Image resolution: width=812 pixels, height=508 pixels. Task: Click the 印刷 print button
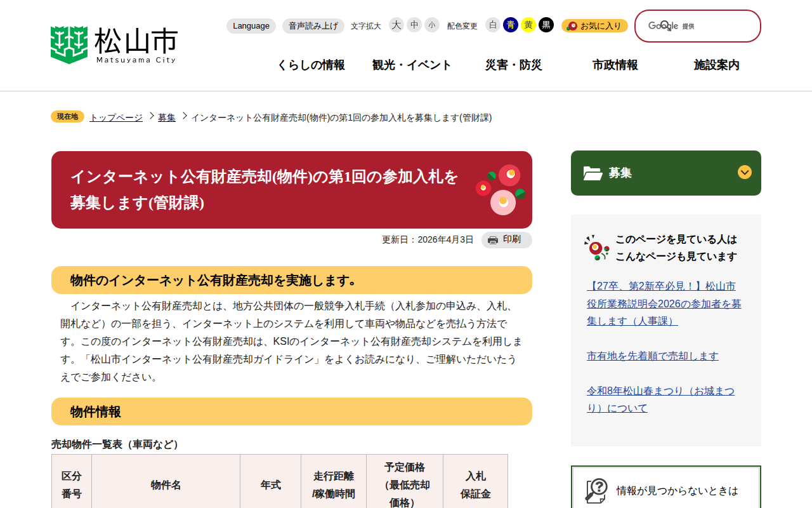click(x=507, y=239)
